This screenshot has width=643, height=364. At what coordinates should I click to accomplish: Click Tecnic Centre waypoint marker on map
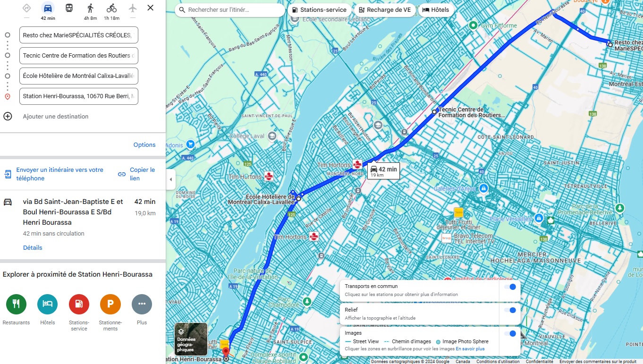(434, 112)
